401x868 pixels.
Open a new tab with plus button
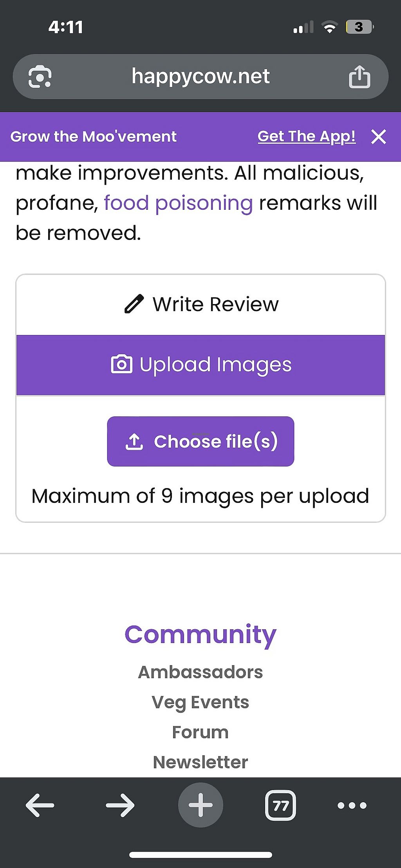click(200, 805)
